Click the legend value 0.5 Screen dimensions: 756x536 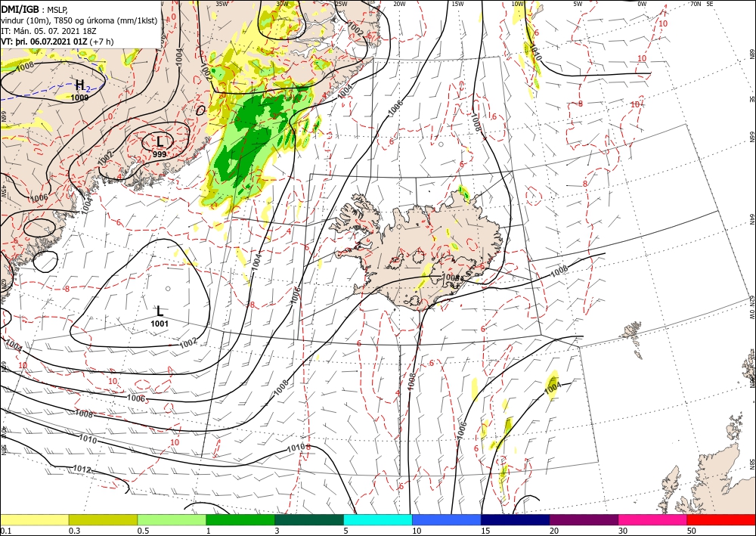143,531
